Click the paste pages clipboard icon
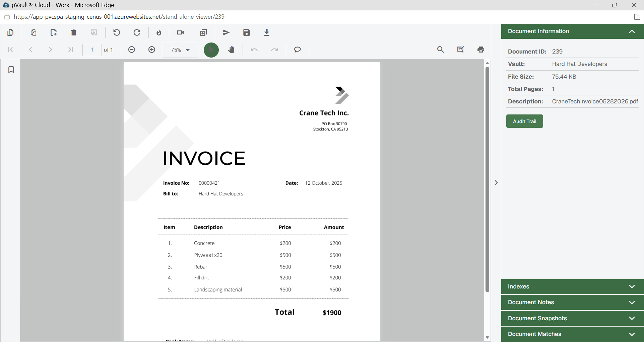644x342 pixels. click(34, 32)
